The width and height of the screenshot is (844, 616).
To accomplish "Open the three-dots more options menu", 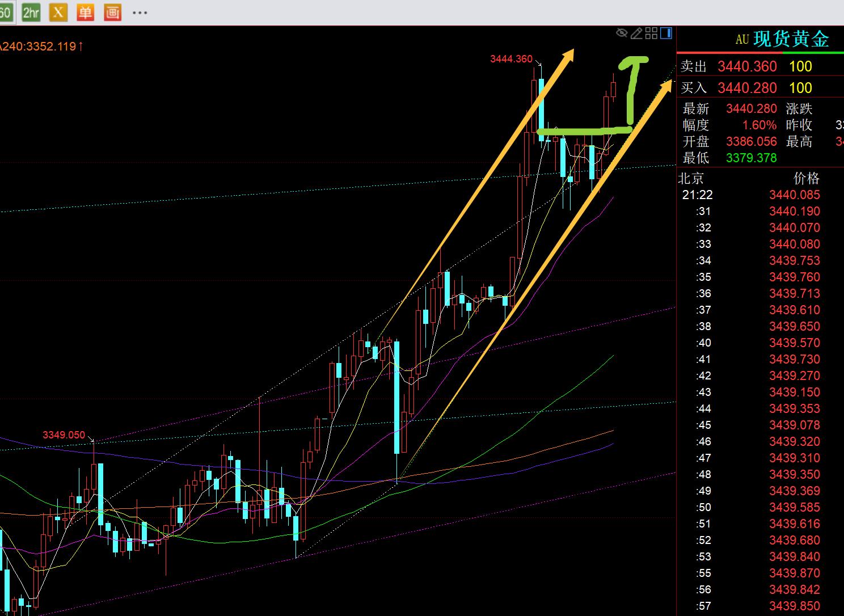I will 140,12.
